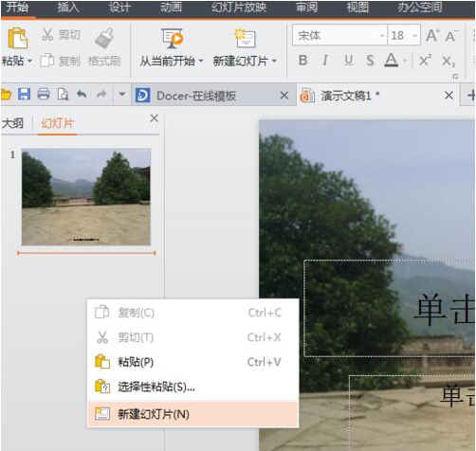Click the Save floppy disk icon
Viewport: 476px width, 451px height.
(x=24, y=94)
